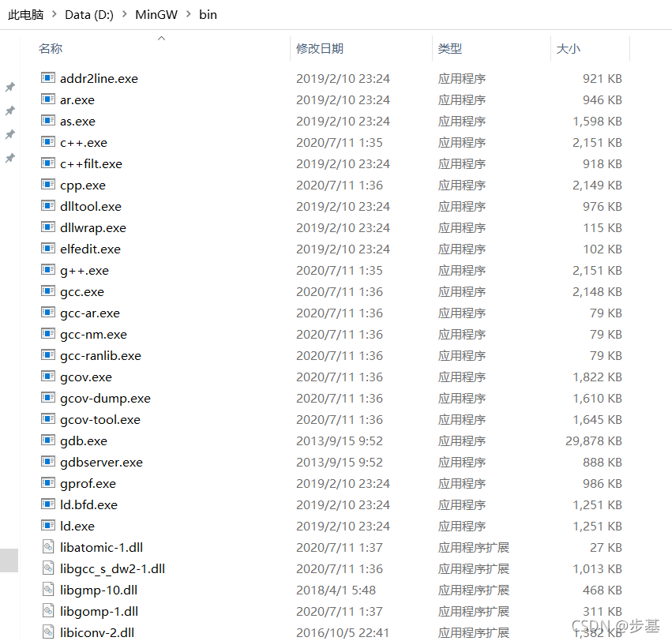
Task: Click the elfedit.exe file icon
Action: click(x=48, y=249)
